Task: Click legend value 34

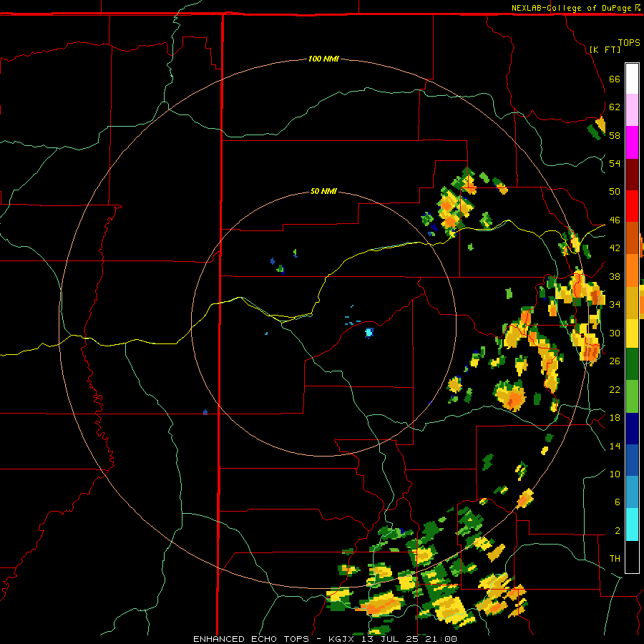Action: (x=615, y=304)
